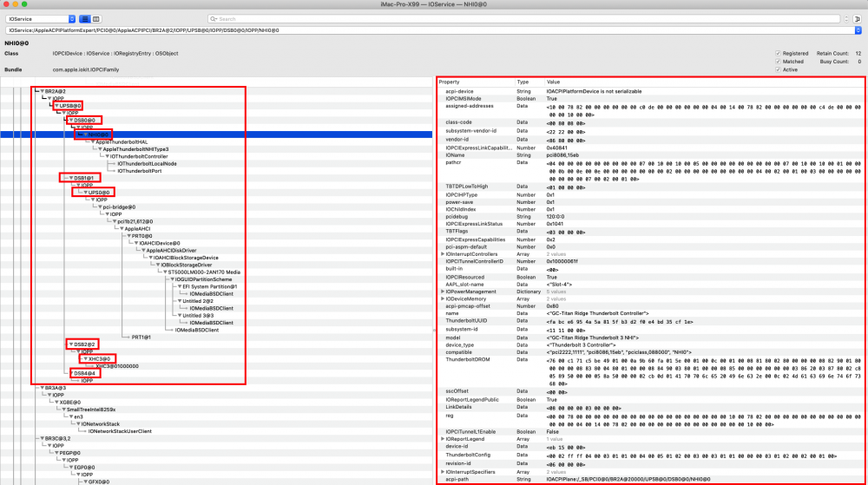Image resolution: width=868 pixels, height=485 pixels.
Task: Select the ThunderboltDROM property row
Action: 650,371
